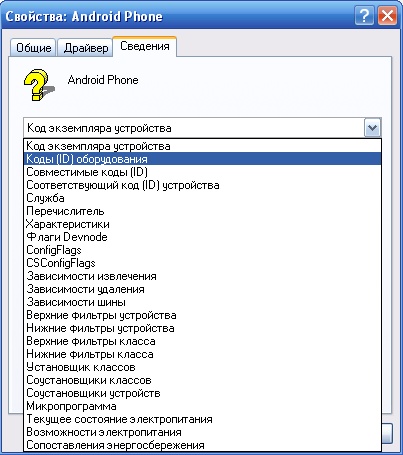Pick the ConfigFlags entry
This screenshot has width=403, height=455.
point(203,250)
